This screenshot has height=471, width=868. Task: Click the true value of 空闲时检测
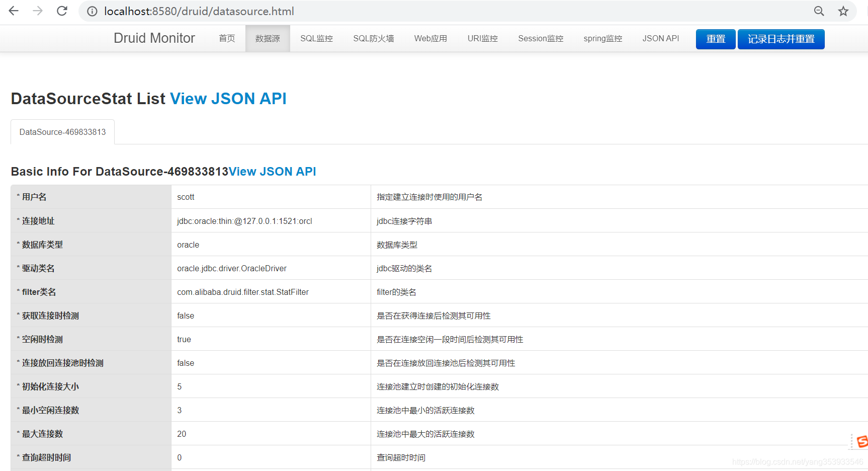coord(184,339)
